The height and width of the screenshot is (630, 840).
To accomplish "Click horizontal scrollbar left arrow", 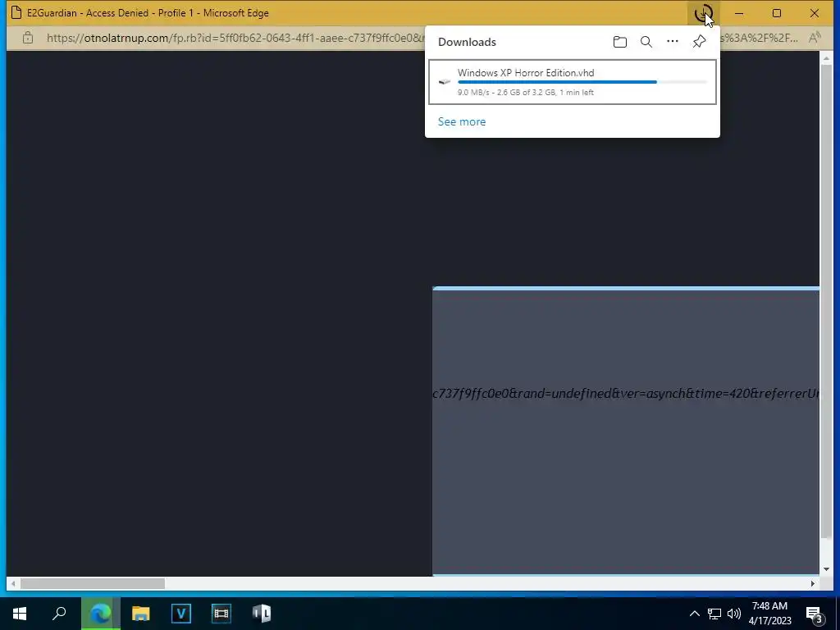I will coord(13,583).
